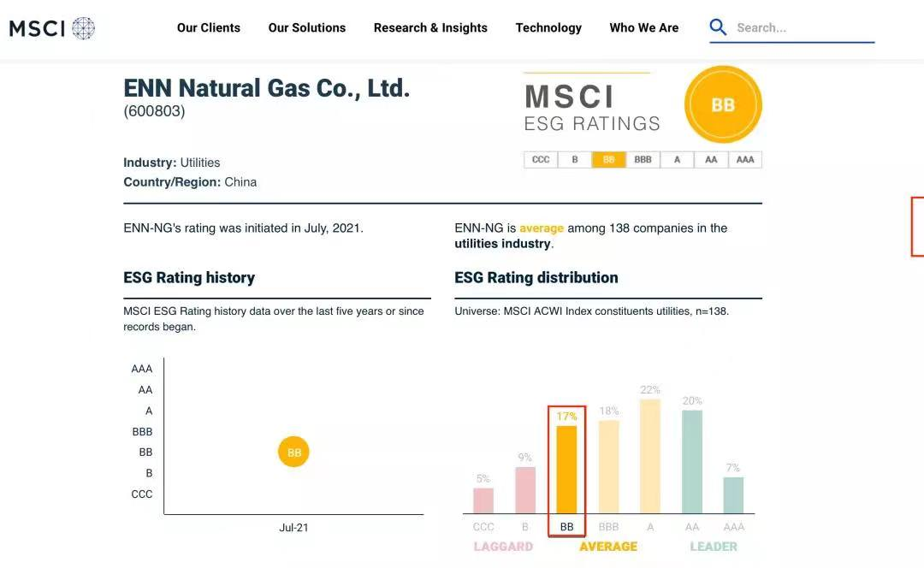Select the AAA box in rating scale
The width and height of the screenshot is (924, 568).
coord(745,160)
